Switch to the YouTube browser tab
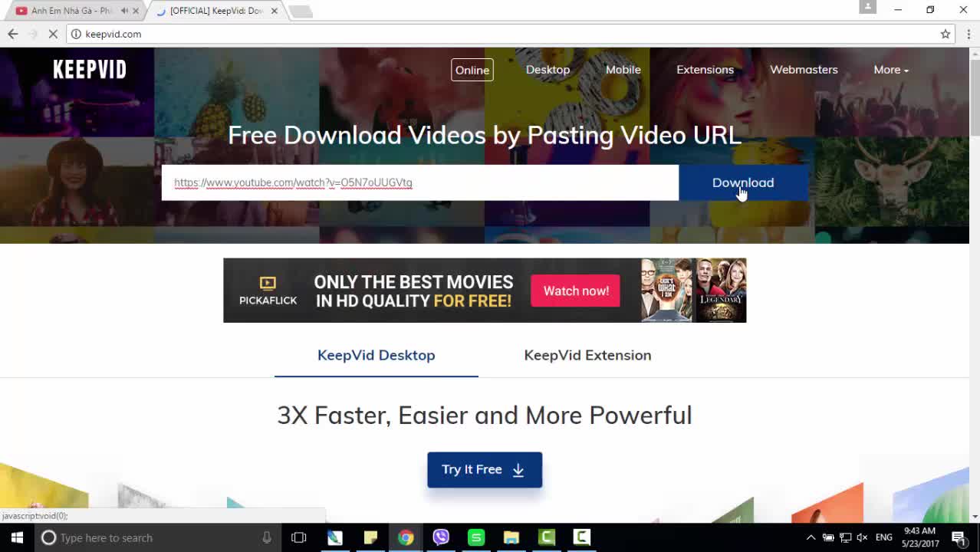This screenshot has height=552, width=980. 71,11
